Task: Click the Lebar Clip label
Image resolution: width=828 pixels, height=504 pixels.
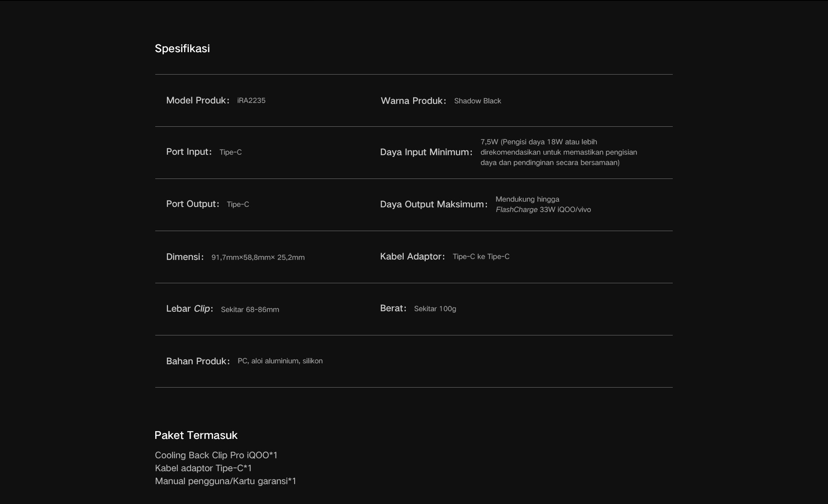Action: point(189,309)
